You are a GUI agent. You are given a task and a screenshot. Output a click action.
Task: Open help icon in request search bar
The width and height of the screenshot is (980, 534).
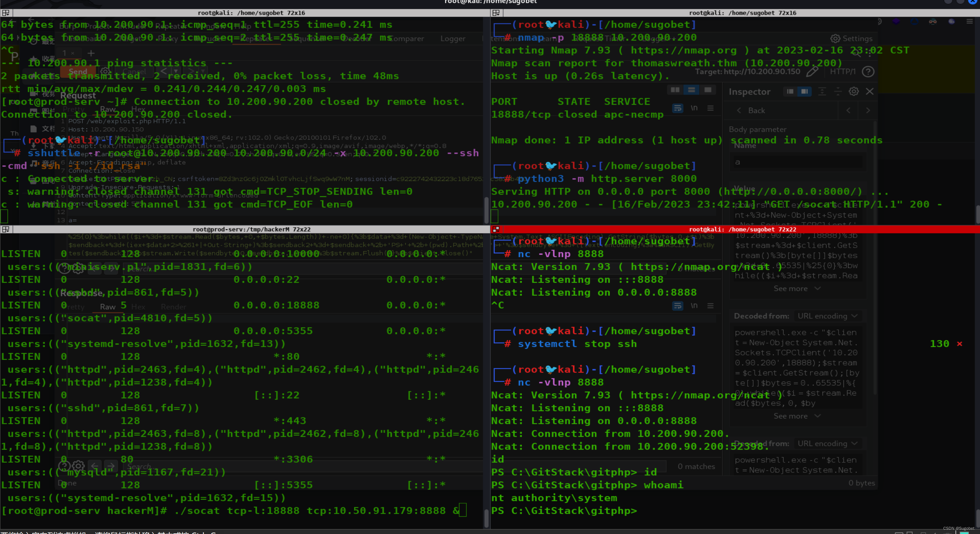tap(64, 269)
